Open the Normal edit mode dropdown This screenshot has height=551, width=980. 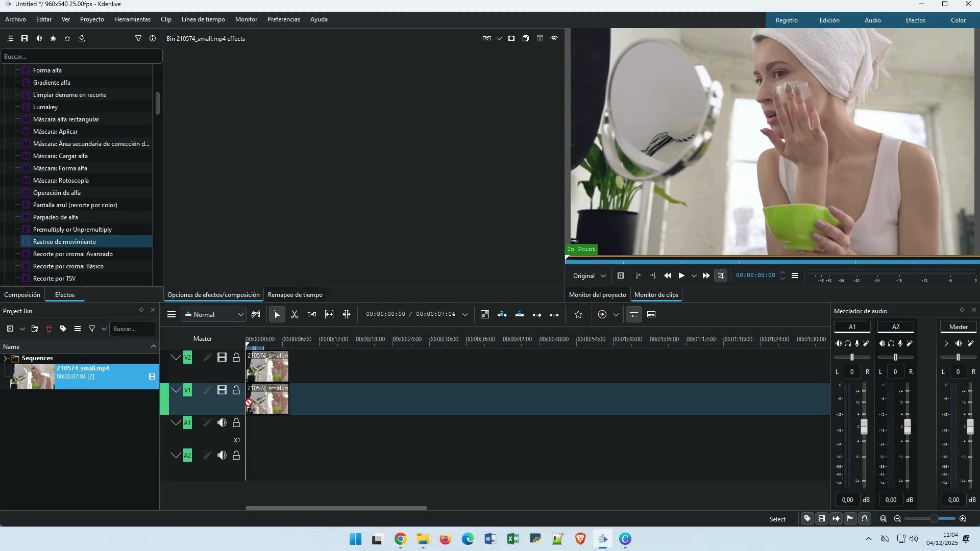point(214,315)
